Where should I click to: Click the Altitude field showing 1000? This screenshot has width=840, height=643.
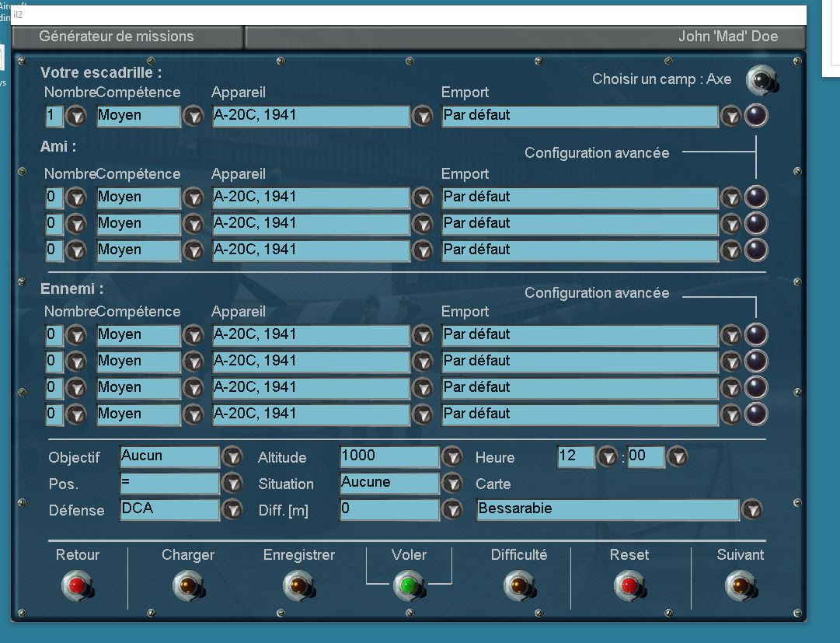pyautogui.click(x=389, y=457)
